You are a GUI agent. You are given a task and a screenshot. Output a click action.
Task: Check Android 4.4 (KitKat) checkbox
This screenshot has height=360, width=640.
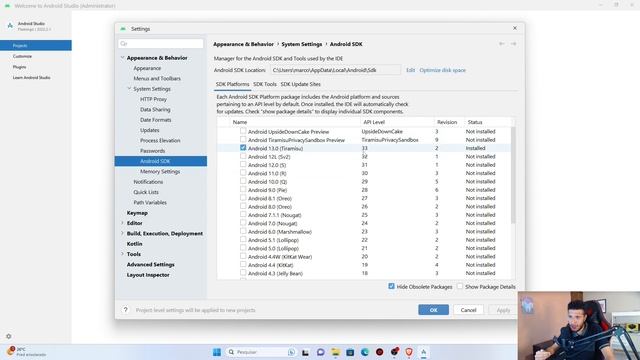243,264
